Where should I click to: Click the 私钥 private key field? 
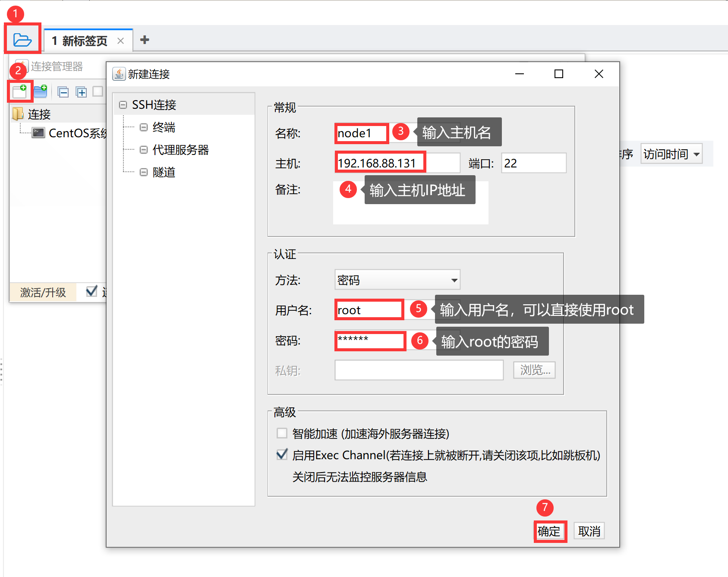419,370
